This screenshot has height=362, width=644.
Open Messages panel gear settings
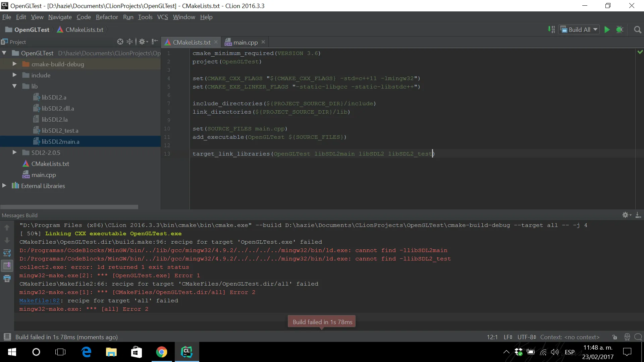(x=626, y=215)
